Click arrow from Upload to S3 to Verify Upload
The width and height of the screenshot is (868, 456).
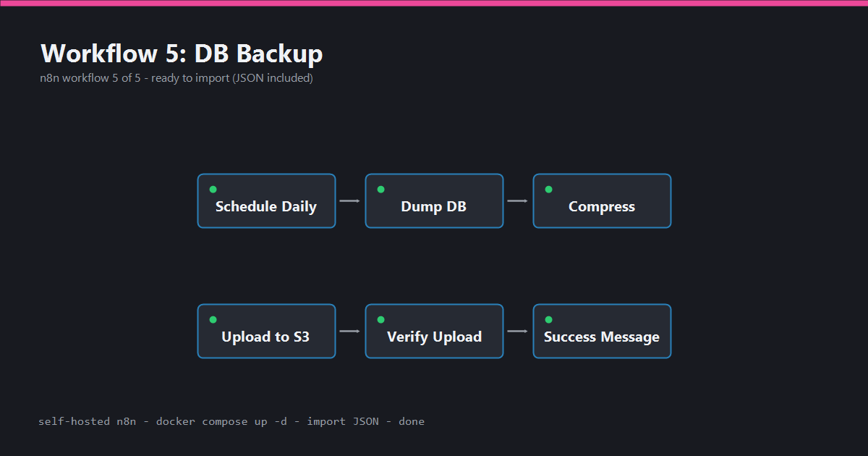tap(350, 331)
